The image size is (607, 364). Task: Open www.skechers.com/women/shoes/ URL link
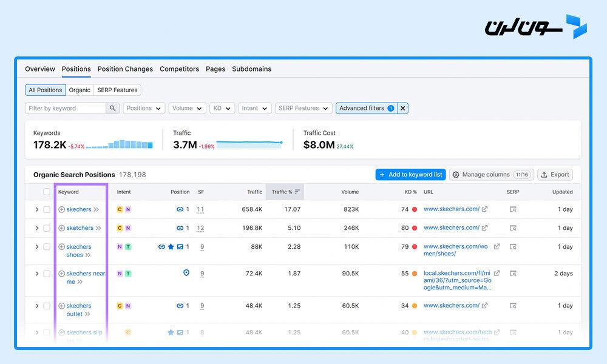pos(456,251)
